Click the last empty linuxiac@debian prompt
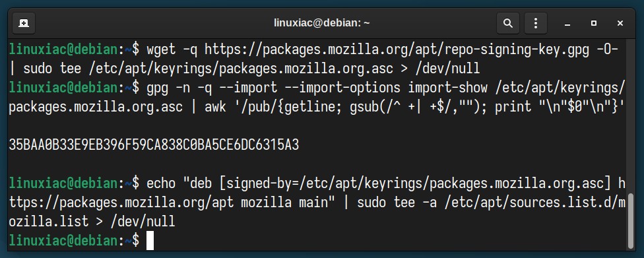The height and width of the screenshot is (258, 644). click(74, 240)
